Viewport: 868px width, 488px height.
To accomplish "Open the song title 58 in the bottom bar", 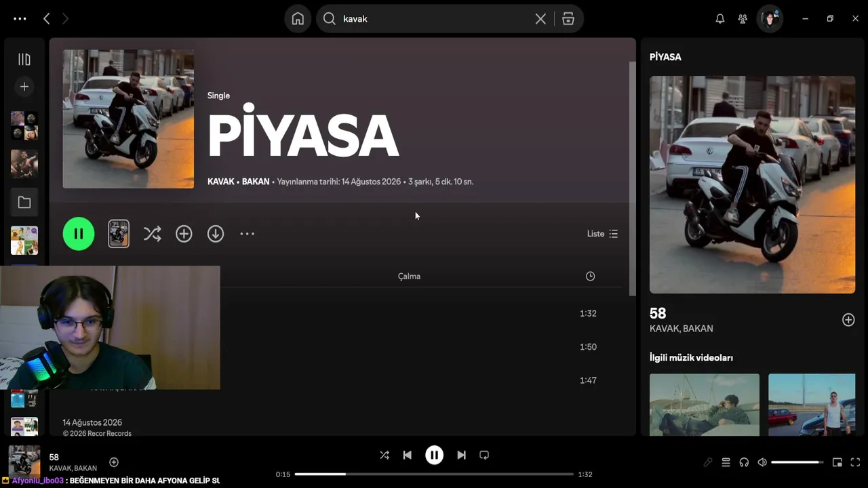I will [x=54, y=457].
